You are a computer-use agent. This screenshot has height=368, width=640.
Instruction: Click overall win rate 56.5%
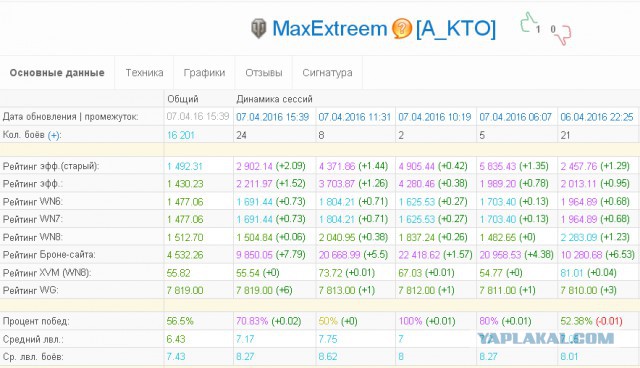point(180,321)
